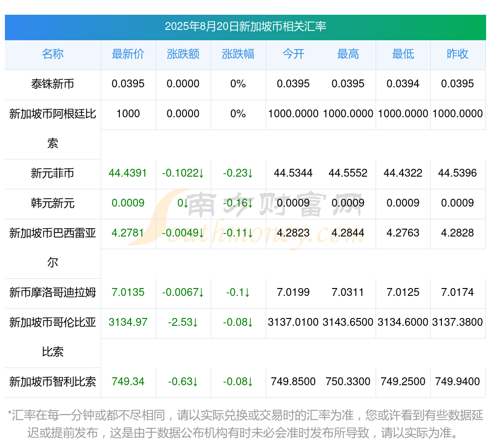Click change amount -0.1022↓
The image size is (491, 448).
pyautogui.click(x=183, y=173)
